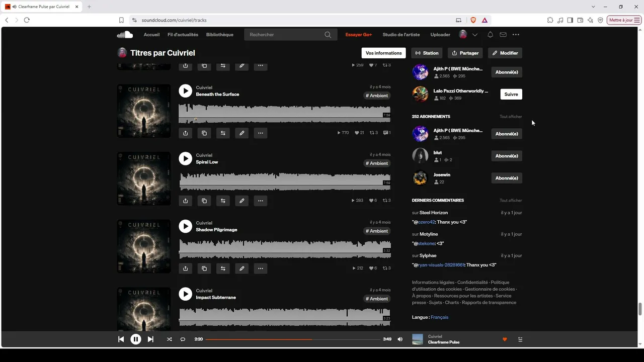Start a Station from this profile

pos(427,53)
